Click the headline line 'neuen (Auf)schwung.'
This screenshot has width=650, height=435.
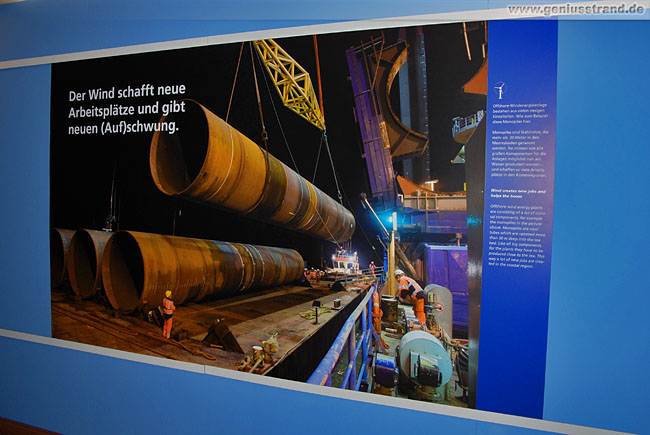coord(123,127)
